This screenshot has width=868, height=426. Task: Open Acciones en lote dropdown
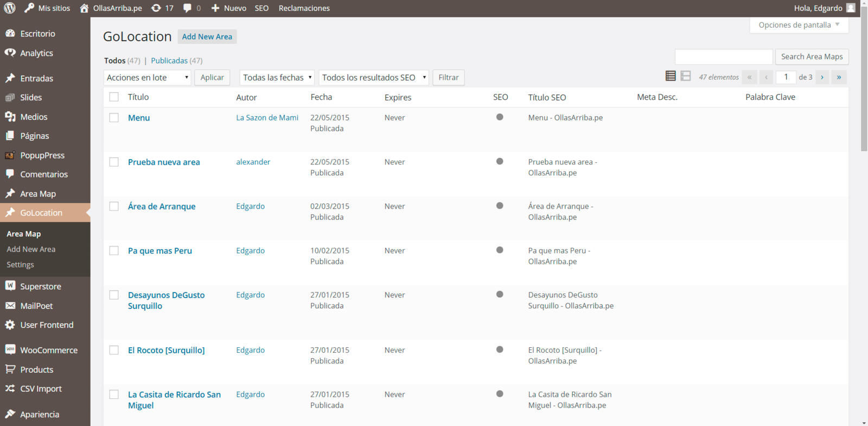[147, 78]
